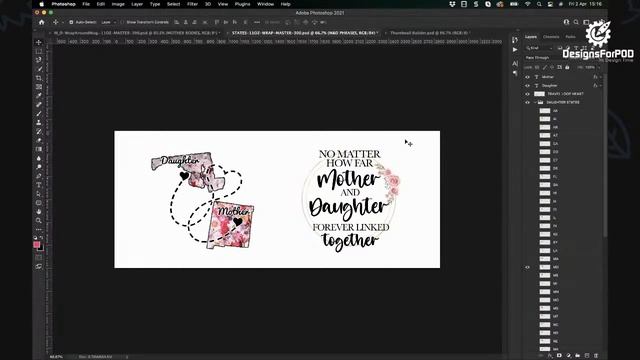Viewport: 640px width, 360px height.
Task: Click the Create new layer icon
Action: pyautogui.click(x=587, y=356)
